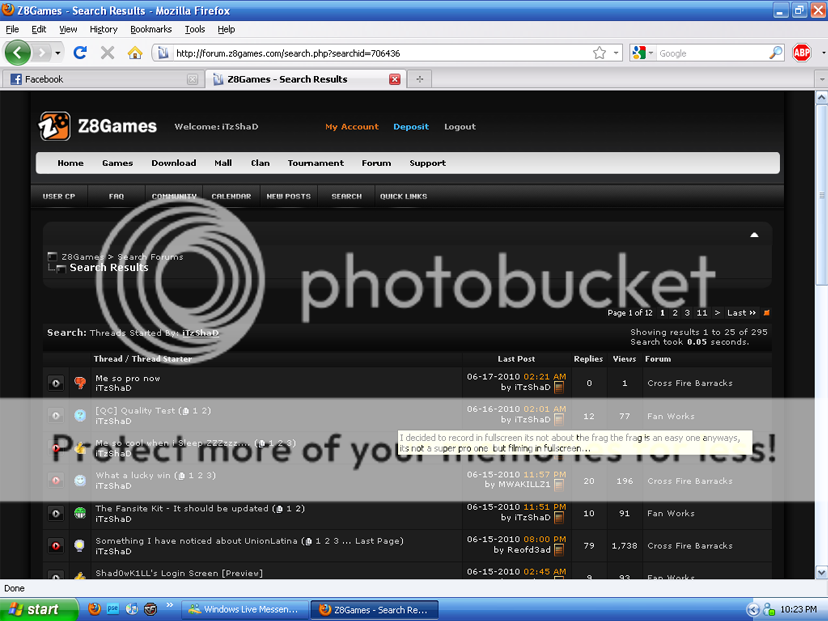828x621 pixels.
Task: Expand the URL history dropdown arrow
Action: (x=616, y=53)
